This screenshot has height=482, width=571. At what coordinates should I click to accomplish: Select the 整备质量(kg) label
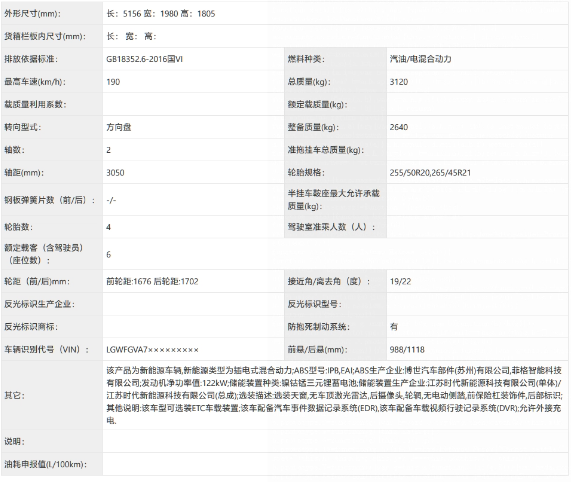[x=313, y=127]
